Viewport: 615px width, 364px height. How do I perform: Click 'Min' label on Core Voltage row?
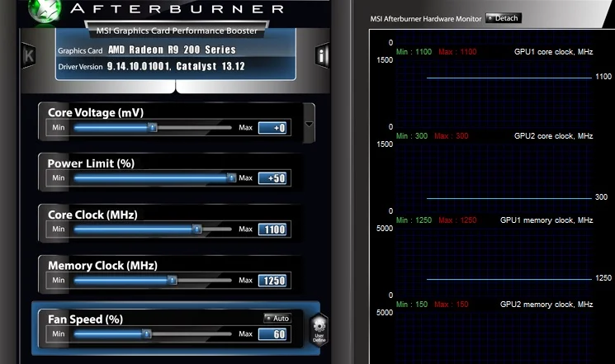tap(59, 127)
